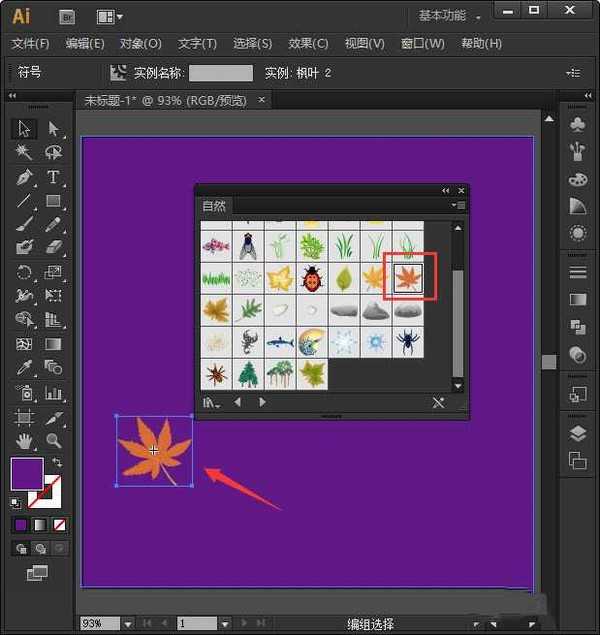Open the 自然 panel flyout menu
Image resolution: width=600 pixels, height=635 pixels.
point(458,206)
